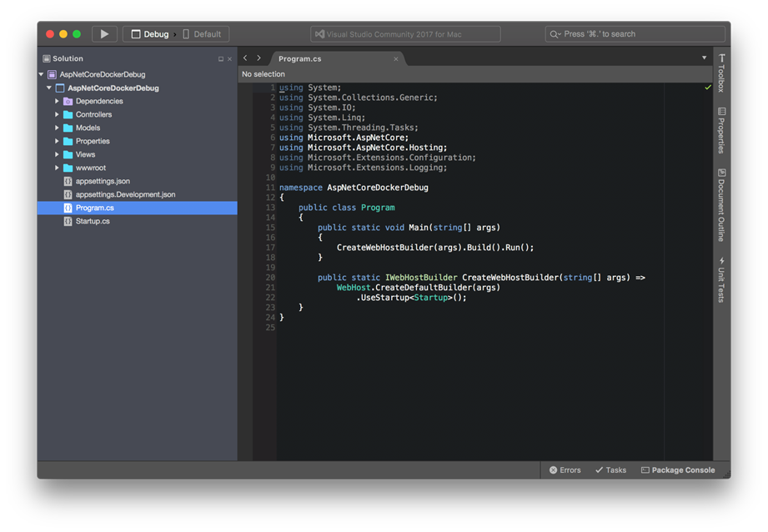Click the Controllers folder icon
This screenshot has width=768, height=532.
pyautogui.click(x=68, y=114)
